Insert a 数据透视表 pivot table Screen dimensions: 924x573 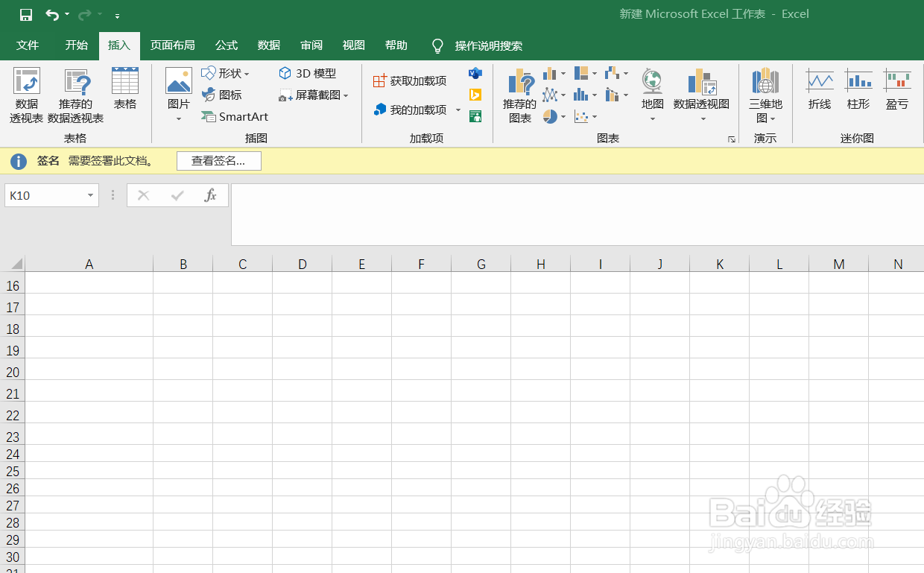click(x=27, y=95)
